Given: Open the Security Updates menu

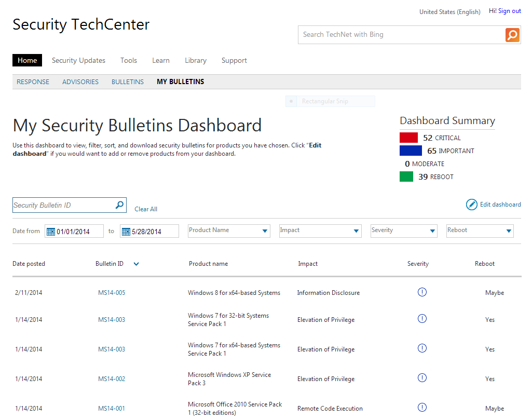Looking at the screenshot, I should tap(78, 60).
